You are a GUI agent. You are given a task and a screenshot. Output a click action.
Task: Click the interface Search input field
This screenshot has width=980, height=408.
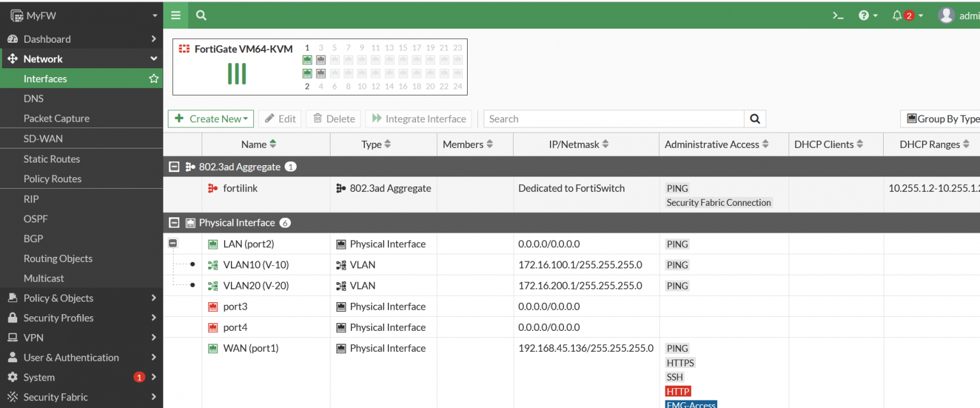tap(612, 119)
